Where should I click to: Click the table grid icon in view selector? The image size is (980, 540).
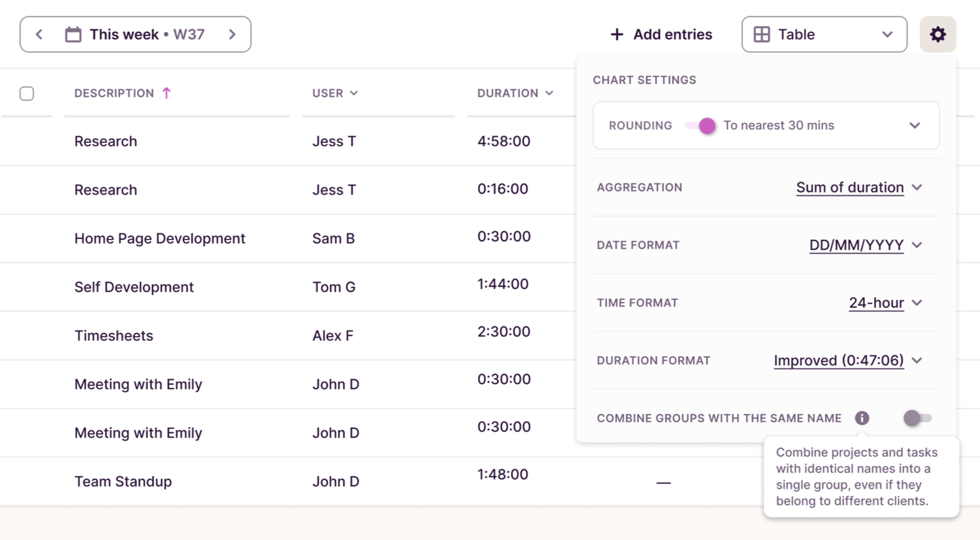click(x=761, y=34)
